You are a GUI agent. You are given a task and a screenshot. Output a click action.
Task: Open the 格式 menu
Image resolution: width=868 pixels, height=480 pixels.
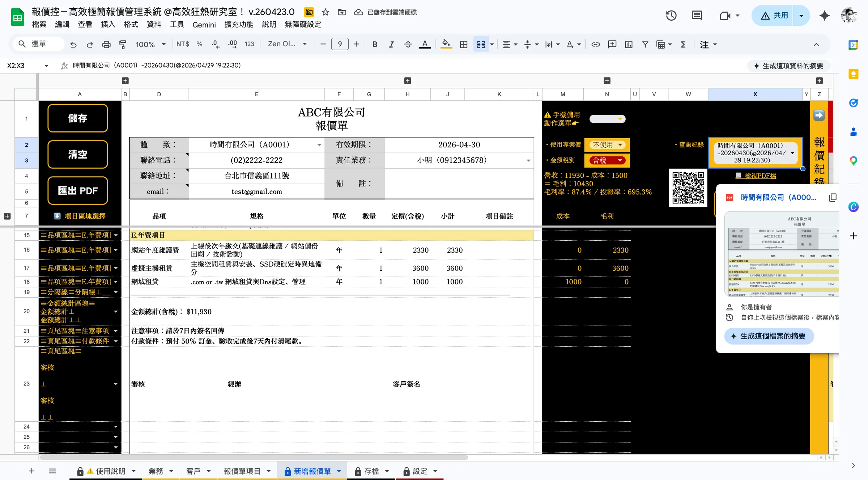pos(131,25)
